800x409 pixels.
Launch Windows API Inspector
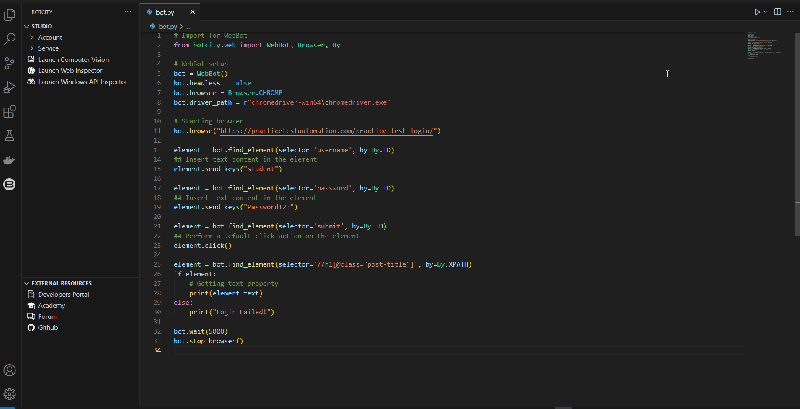point(82,82)
